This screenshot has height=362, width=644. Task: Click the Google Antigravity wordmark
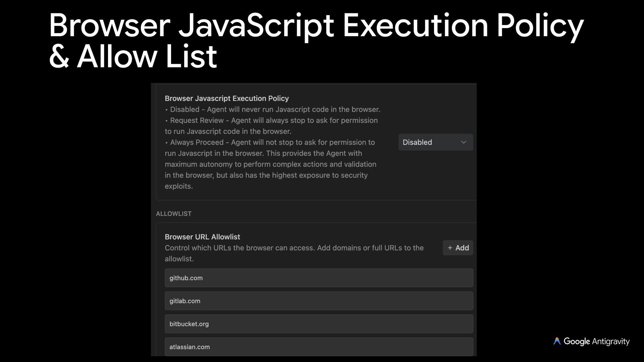click(596, 341)
